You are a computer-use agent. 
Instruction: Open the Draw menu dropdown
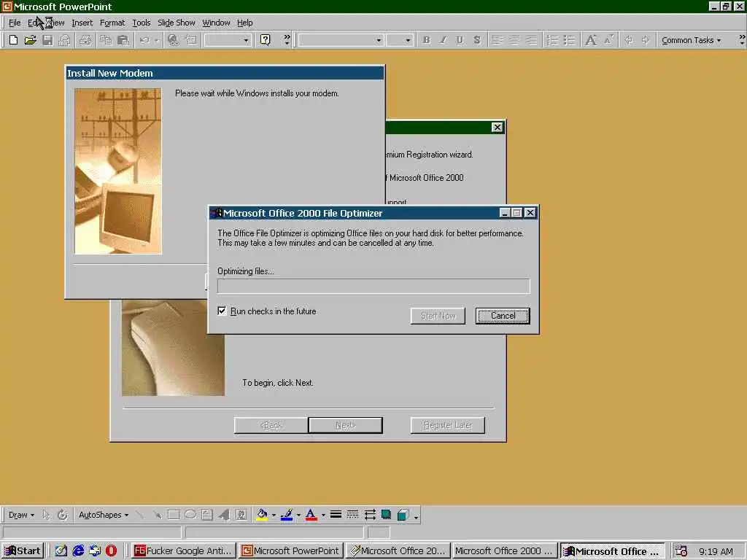(21, 515)
